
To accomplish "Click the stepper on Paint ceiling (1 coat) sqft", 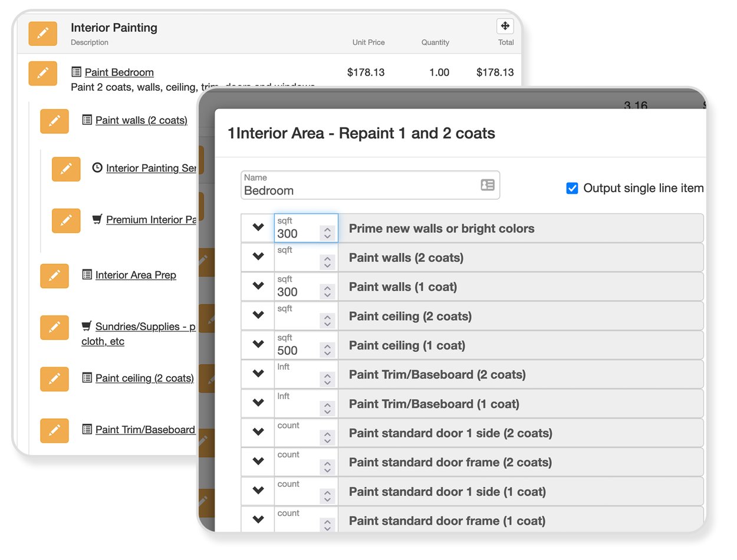I will click(x=327, y=350).
